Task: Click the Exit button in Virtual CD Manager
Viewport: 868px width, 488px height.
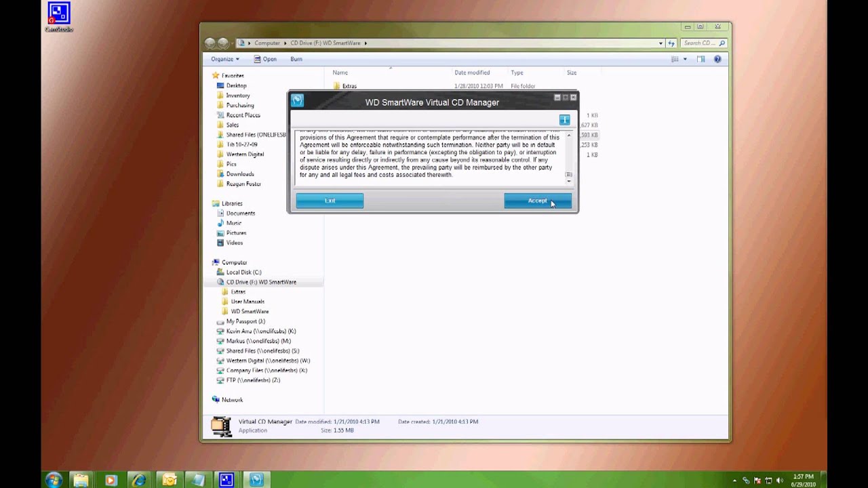Action: (x=330, y=201)
